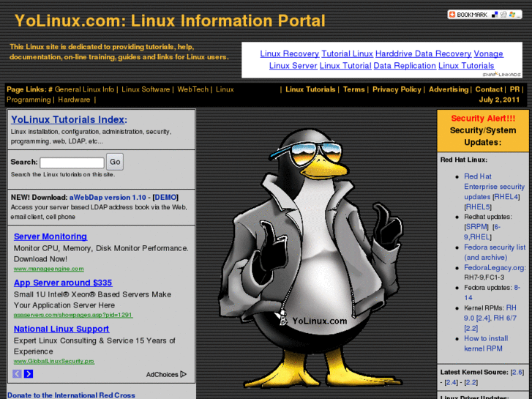Open Latest Kernel Source 2.2 link
Viewport: 532px width, 399px height.
tap(471, 382)
